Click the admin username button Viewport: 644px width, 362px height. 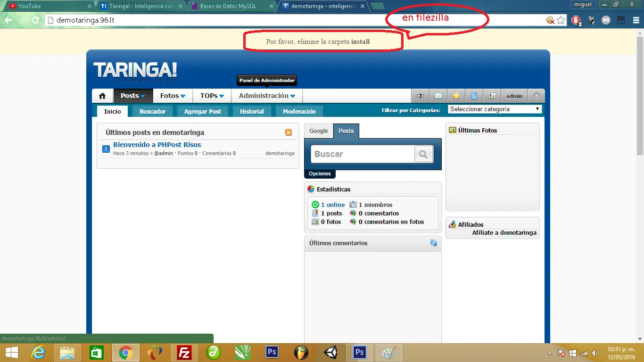[x=514, y=96]
